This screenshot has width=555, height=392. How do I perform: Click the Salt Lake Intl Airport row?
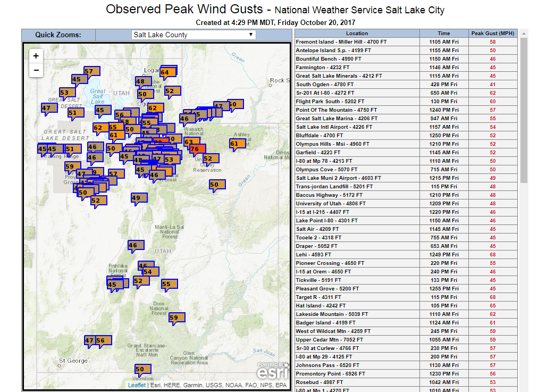(357, 127)
